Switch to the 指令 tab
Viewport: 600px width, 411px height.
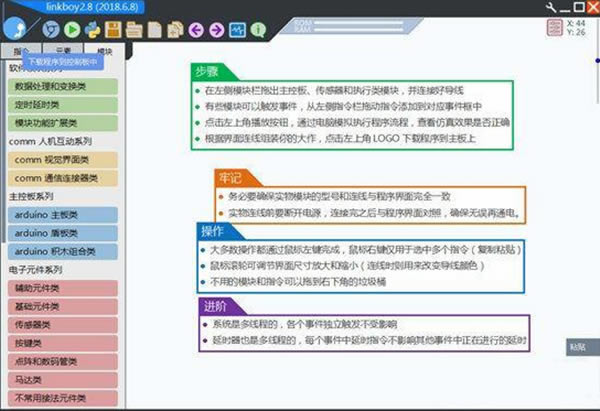21,51
